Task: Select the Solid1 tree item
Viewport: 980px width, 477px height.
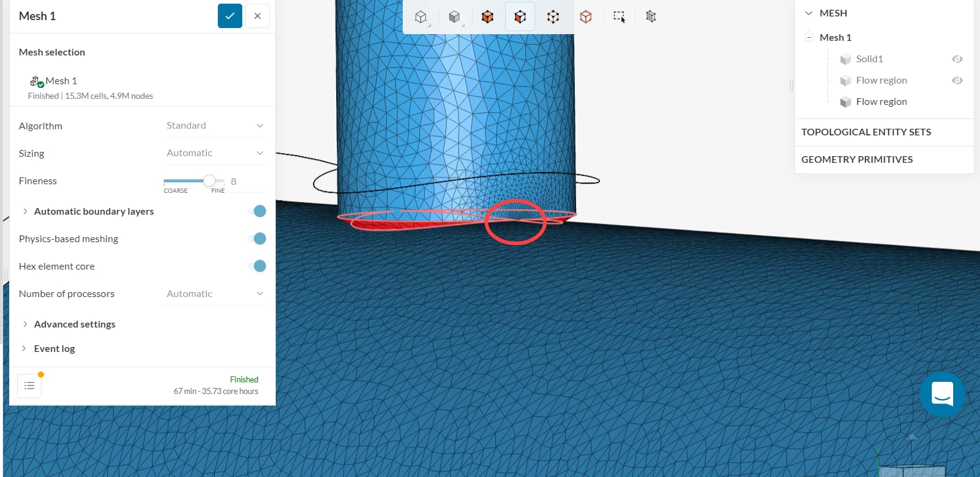Action: [x=870, y=59]
